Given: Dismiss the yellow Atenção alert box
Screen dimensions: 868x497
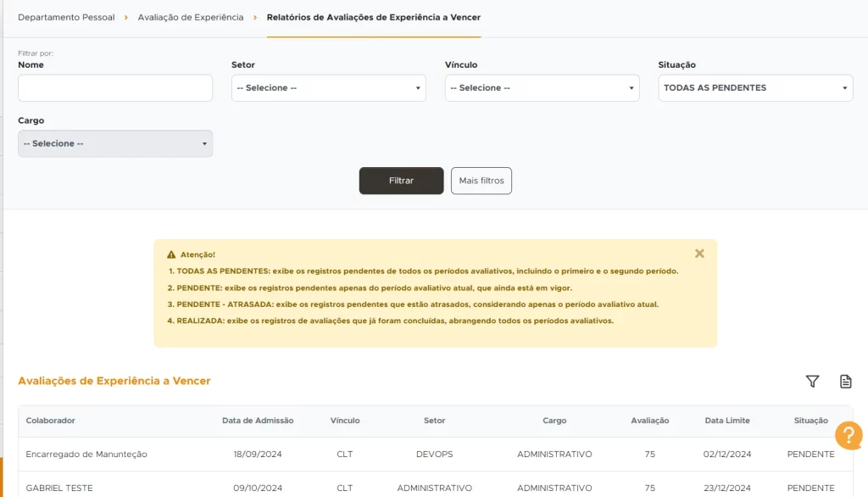Looking at the screenshot, I should pyautogui.click(x=699, y=254).
